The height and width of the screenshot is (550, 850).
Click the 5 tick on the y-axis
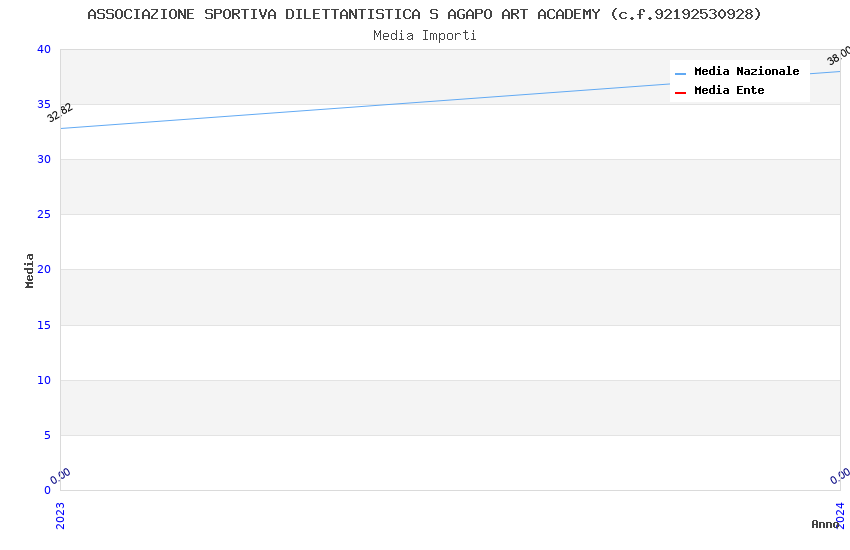pyautogui.click(x=46, y=435)
